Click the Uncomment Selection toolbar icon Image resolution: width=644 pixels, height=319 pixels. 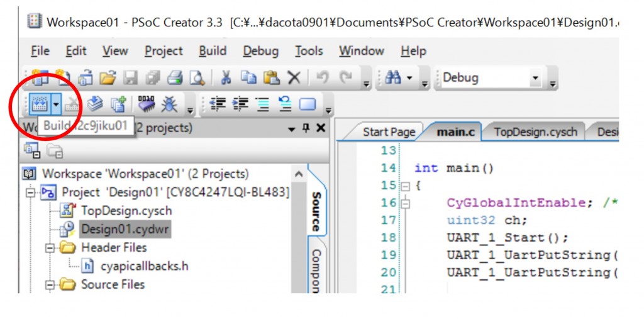(285, 105)
